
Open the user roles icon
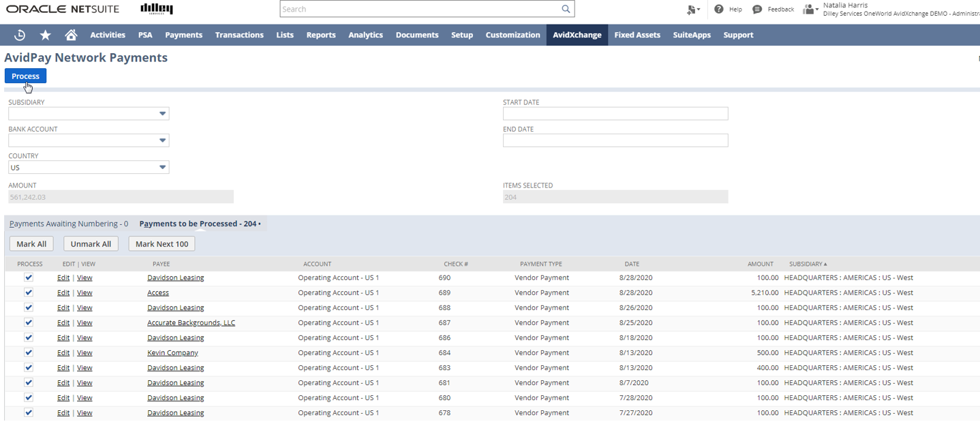tap(810, 9)
